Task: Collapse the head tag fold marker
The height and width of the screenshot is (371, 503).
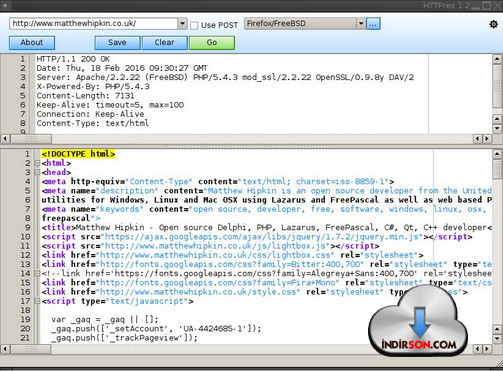Action: (x=37, y=172)
